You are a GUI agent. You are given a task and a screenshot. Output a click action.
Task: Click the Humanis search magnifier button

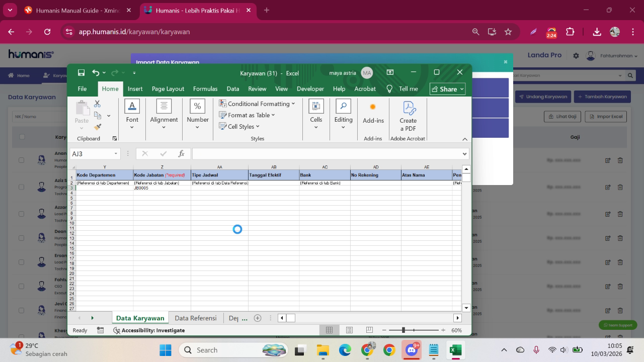tap(630, 75)
